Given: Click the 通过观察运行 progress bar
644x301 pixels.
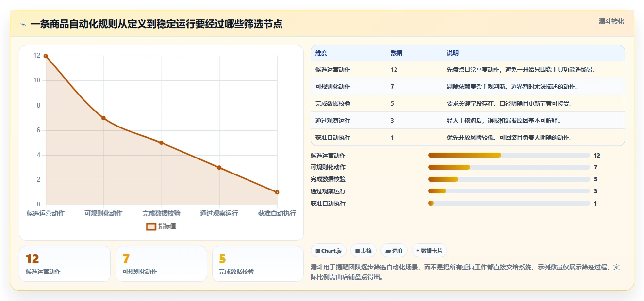Looking at the screenshot, I should (x=509, y=191).
